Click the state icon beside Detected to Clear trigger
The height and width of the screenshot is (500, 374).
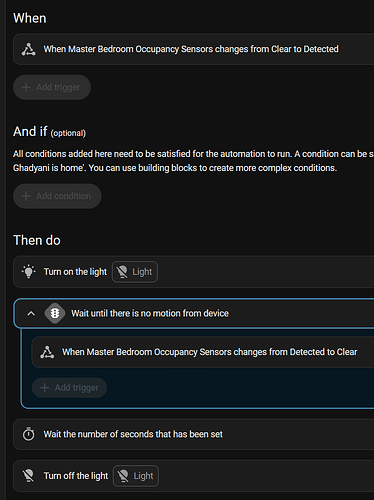pyautogui.click(x=47, y=352)
